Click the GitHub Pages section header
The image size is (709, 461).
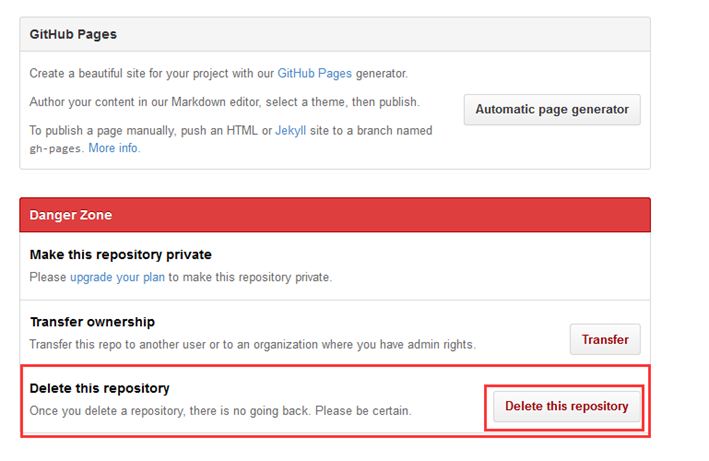(73, 34)
